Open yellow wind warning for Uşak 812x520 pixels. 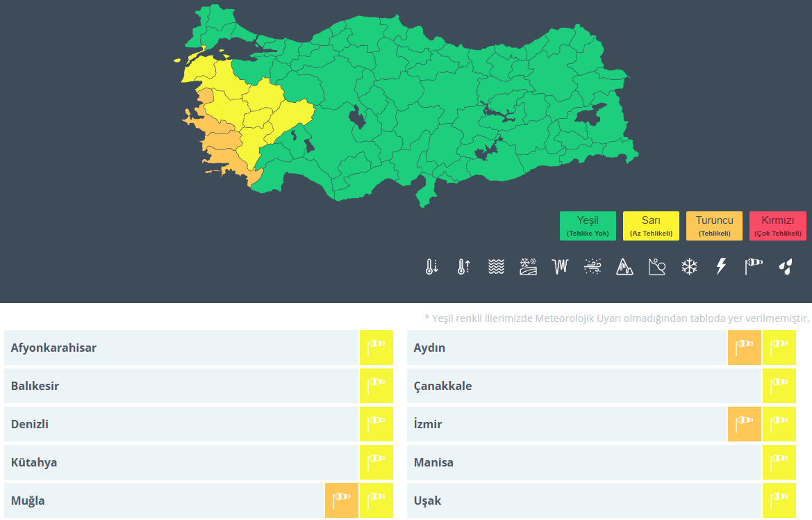[779, 501]
